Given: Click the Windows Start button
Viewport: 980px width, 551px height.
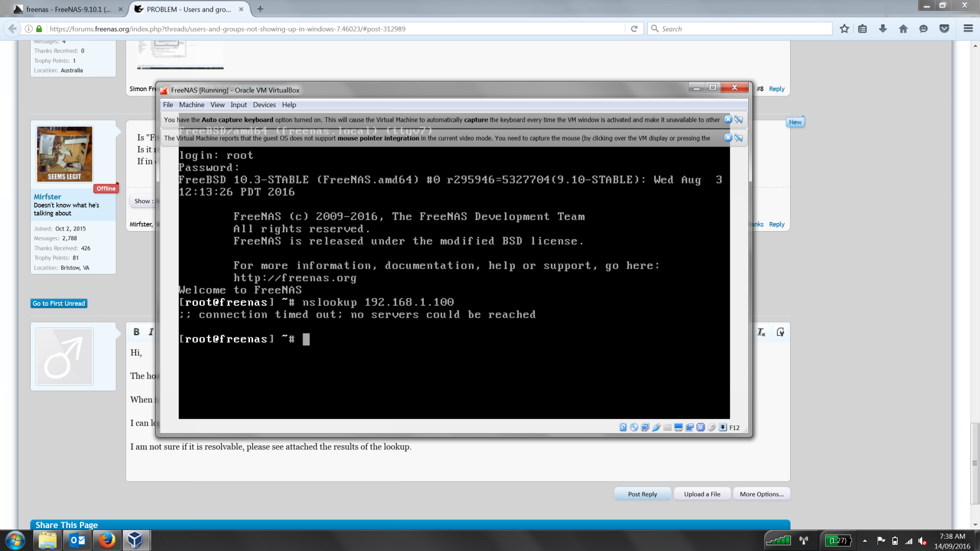Looking at the screenshot, I should pos(15,540).
